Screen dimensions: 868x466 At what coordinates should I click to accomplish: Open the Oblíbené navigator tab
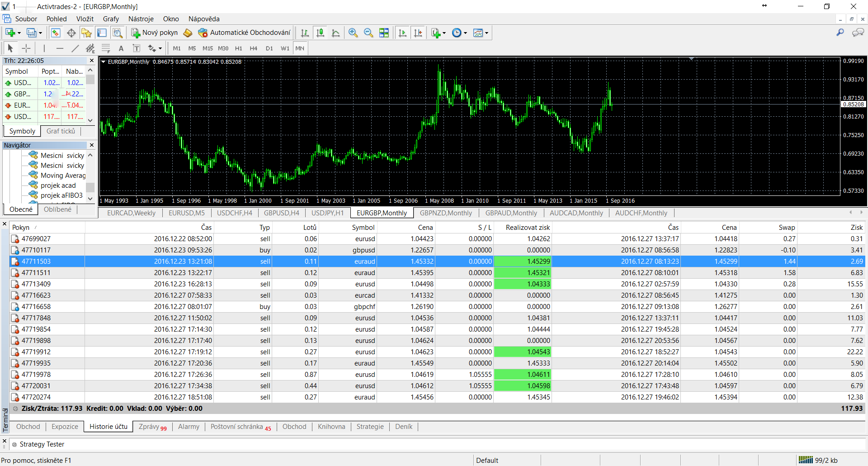(57, 209)
